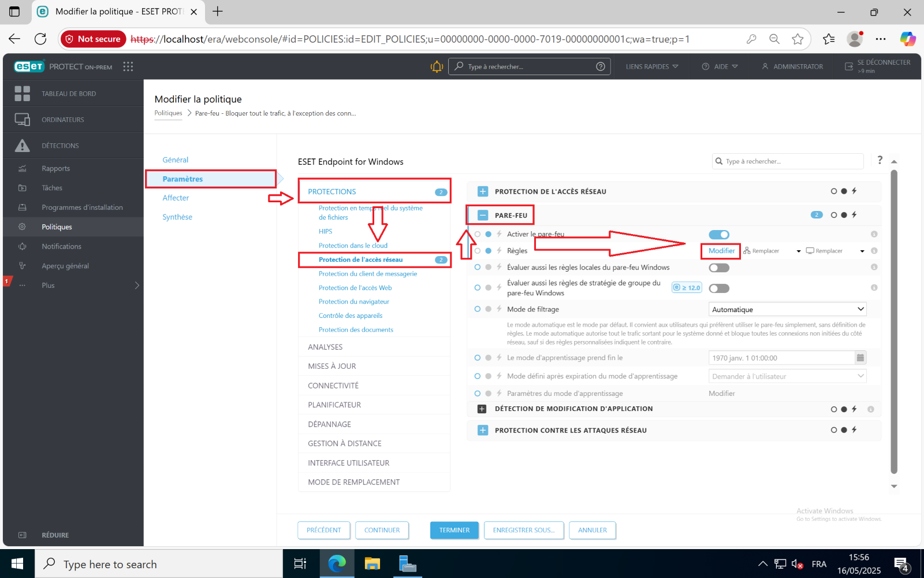Expand Protection contre les attaques réseau section
The image size is (924, 578).
pyautogui.click(x=483, y=430)
